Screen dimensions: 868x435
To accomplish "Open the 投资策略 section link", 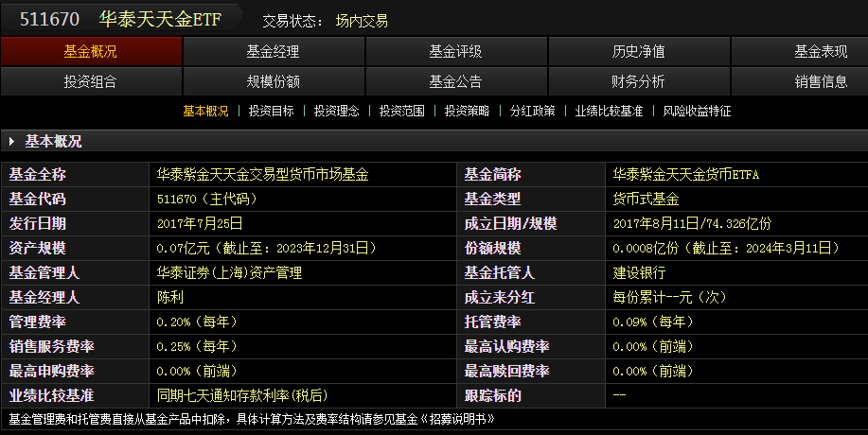I will click(x=467, y=112).
